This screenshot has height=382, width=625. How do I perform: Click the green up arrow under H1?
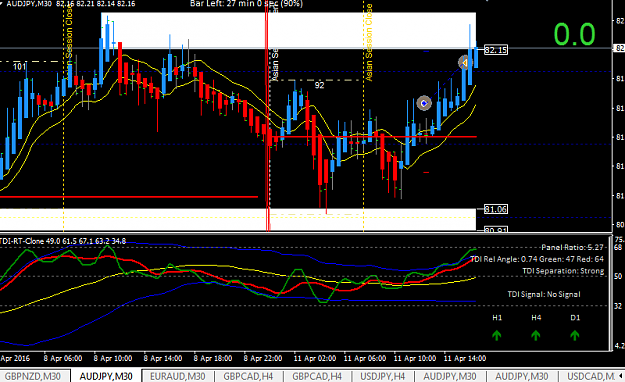pyautogui.click(x=497, y=335)
